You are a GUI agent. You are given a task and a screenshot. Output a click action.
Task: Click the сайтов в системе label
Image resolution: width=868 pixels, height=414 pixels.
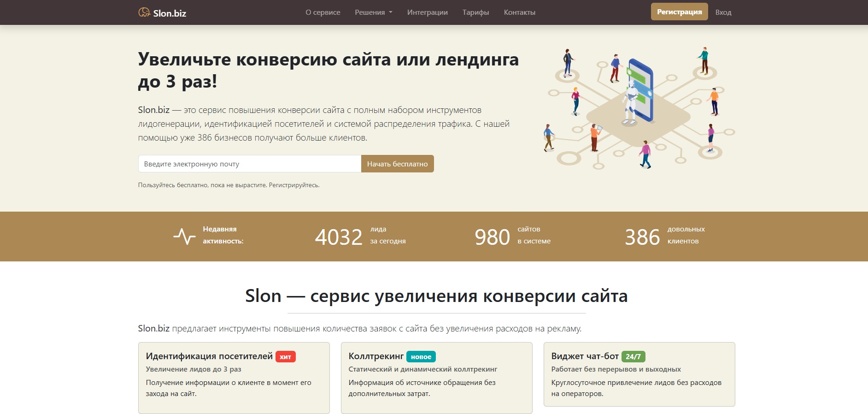click(534, 235)
